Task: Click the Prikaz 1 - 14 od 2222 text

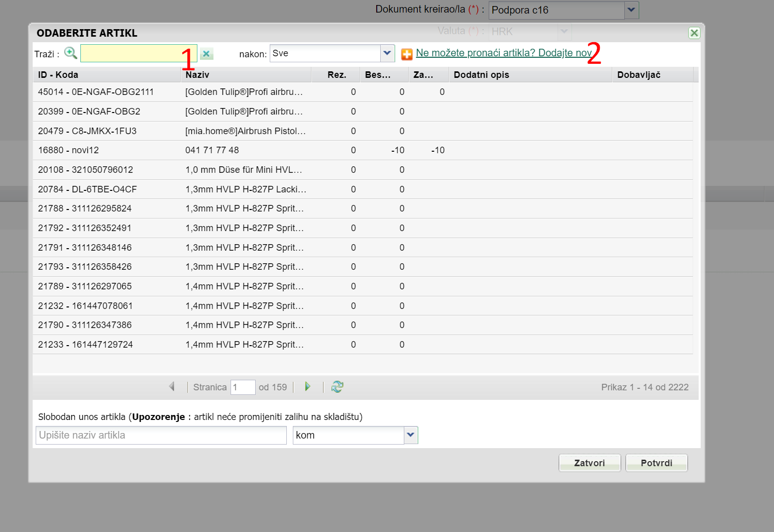Action: pos(645,387)
